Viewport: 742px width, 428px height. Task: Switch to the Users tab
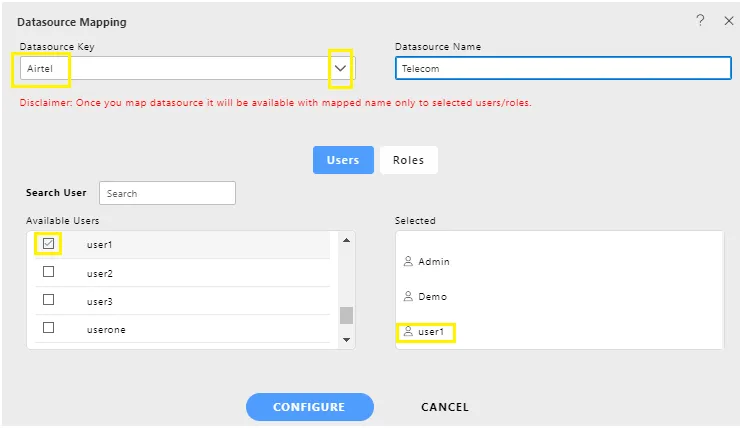[343, 160]
